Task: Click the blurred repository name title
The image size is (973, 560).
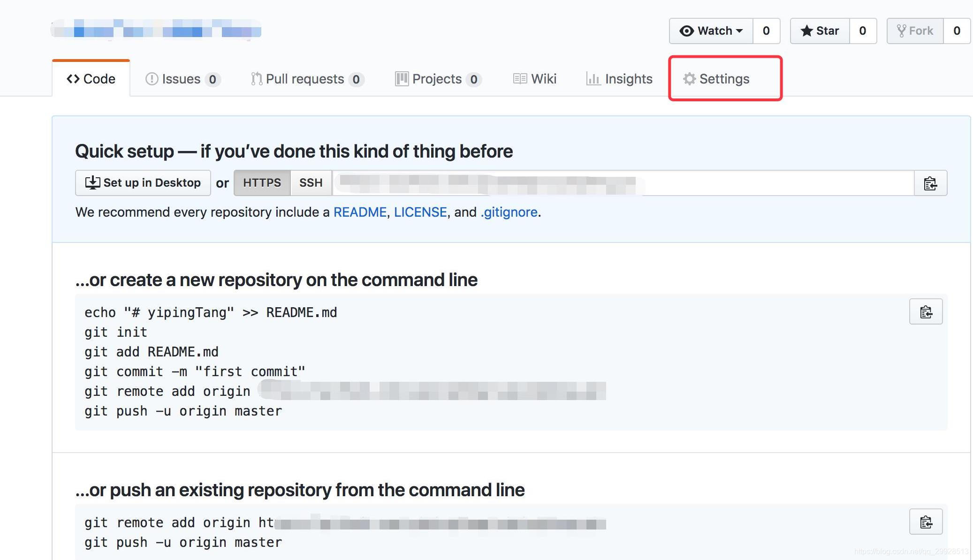Action: pos(156,29)
